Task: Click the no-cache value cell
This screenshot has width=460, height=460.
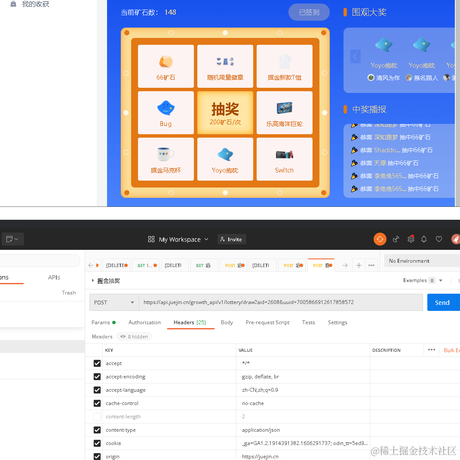Action: point(303,403)
